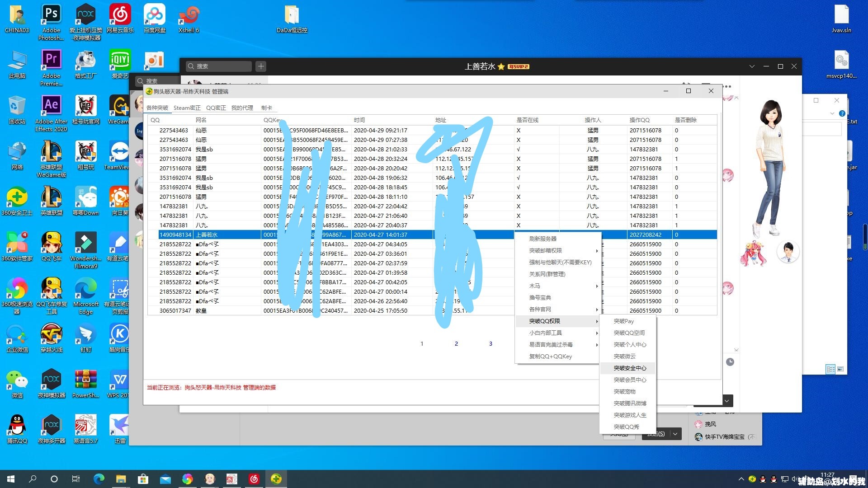Viewport: 868px width, 488px height.
Task: Sort by 操作QQ column header
Action: [650, 120]
